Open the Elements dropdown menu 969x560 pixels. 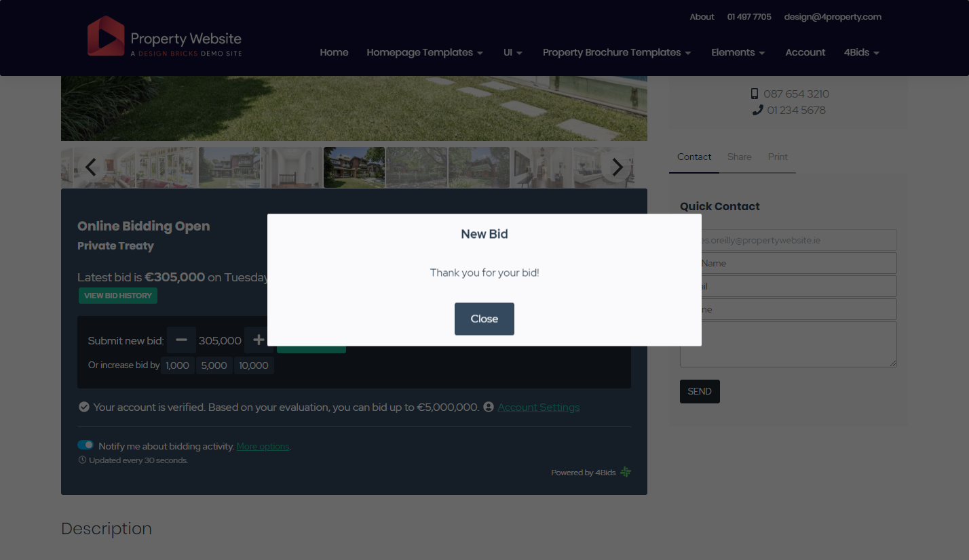tap(738, 53)
